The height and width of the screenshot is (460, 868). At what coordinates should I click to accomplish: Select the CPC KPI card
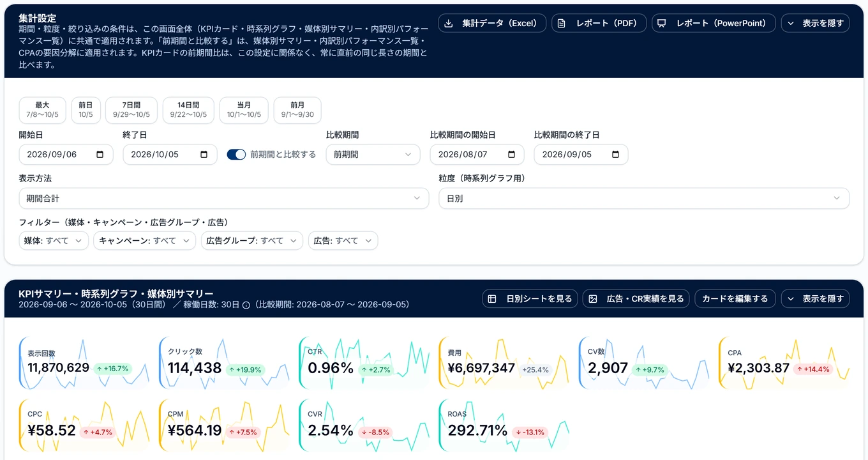pyautogui.click(x=84, y=425)
